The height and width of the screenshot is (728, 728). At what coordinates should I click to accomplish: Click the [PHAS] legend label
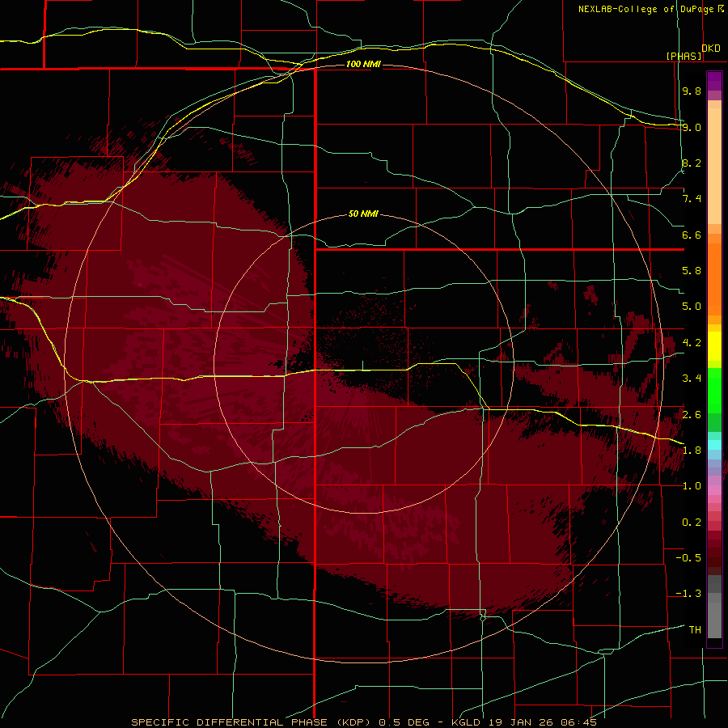pyautogui.click(x=684, y=56)
